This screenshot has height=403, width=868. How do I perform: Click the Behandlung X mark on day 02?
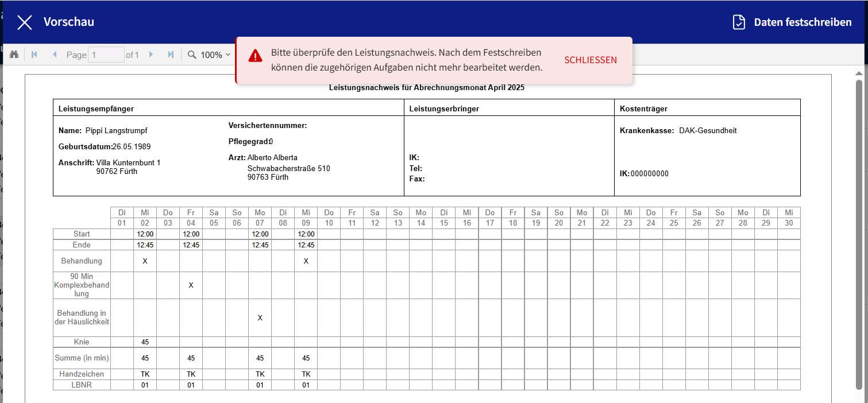(145, 261)
